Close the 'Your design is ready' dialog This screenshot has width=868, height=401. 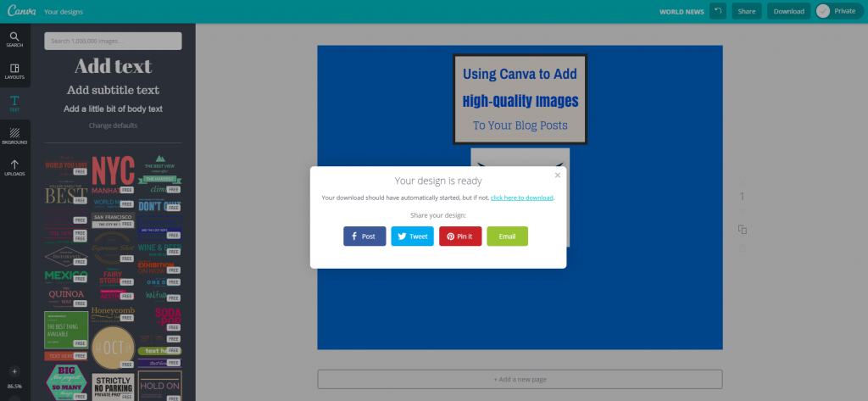coord(558,175)
